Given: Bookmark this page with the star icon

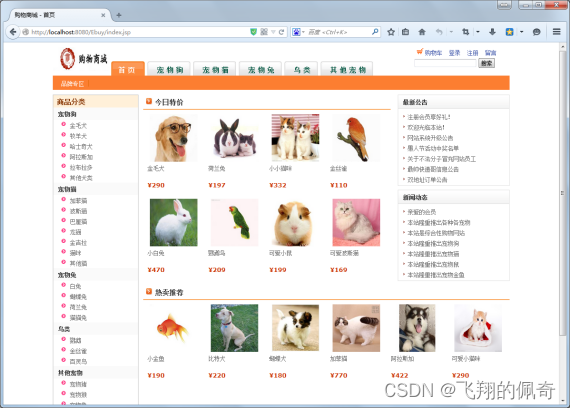Looking at the screenshot, I should coord(391,32).
